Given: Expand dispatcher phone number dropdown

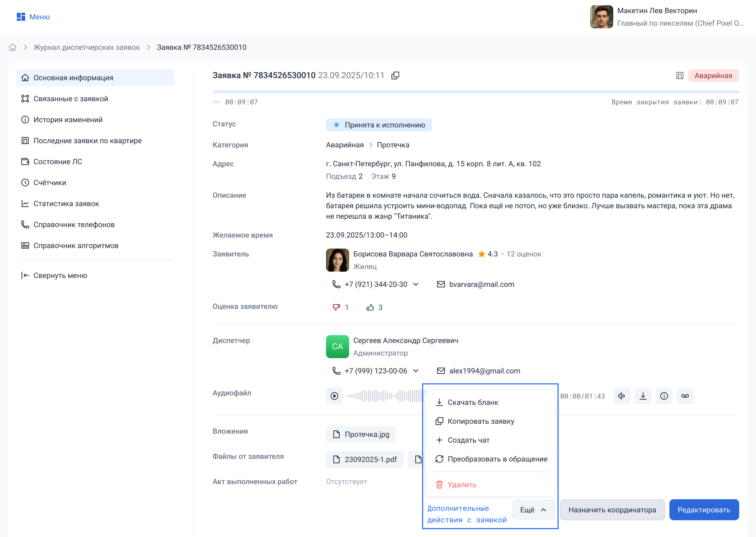Looking at the screenshot, I should tap(416, 371).
